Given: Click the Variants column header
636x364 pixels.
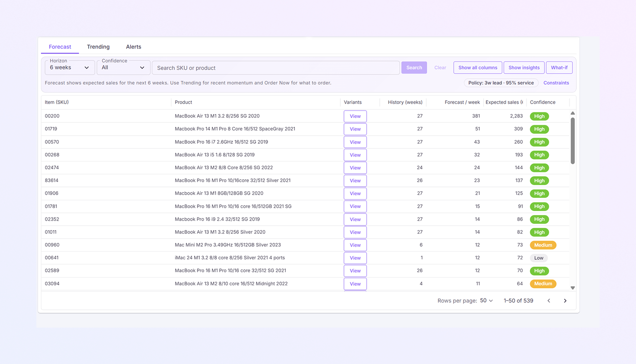Looking at the screenshot, I should click(353, 102).
